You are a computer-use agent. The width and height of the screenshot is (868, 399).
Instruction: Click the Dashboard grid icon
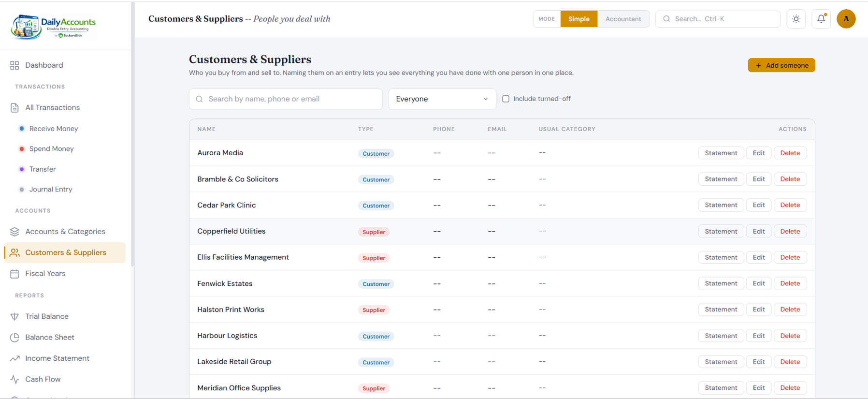click(14, 65)
